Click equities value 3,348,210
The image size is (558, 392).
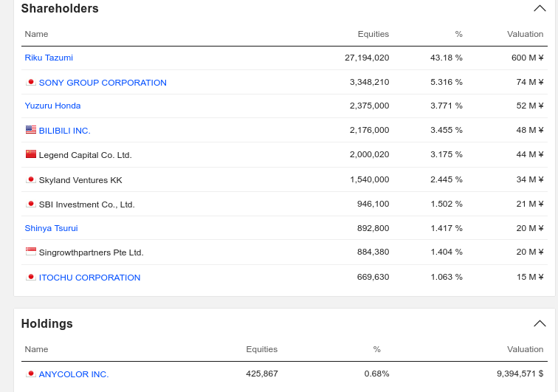pos(369,82)
